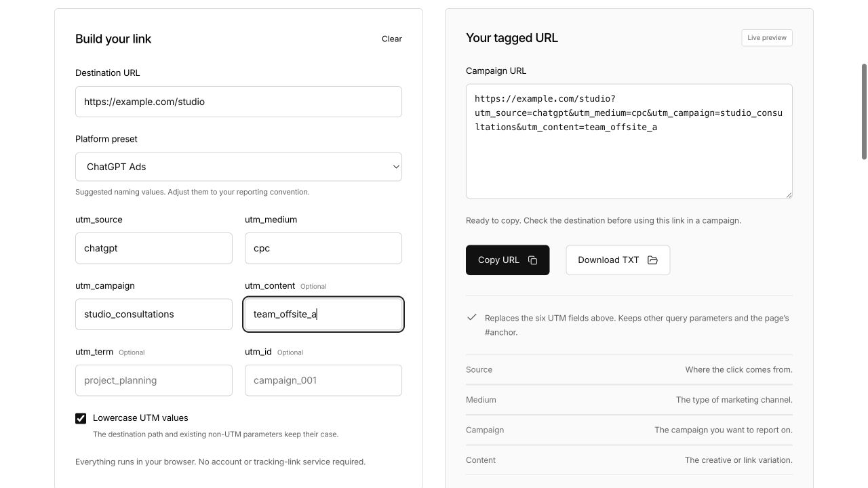Screen dimensions: 868x488
Task: Click the Content row label
Action: [x=481, y=460]
